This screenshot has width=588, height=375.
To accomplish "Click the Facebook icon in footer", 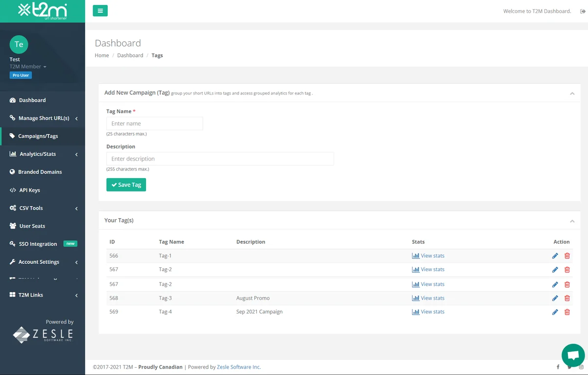I will click(x=558, y=367).
